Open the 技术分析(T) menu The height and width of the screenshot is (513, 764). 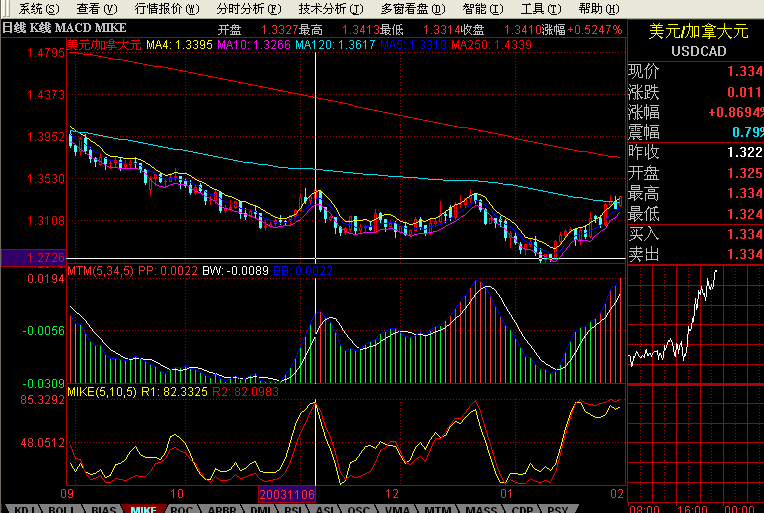point(331,9)
